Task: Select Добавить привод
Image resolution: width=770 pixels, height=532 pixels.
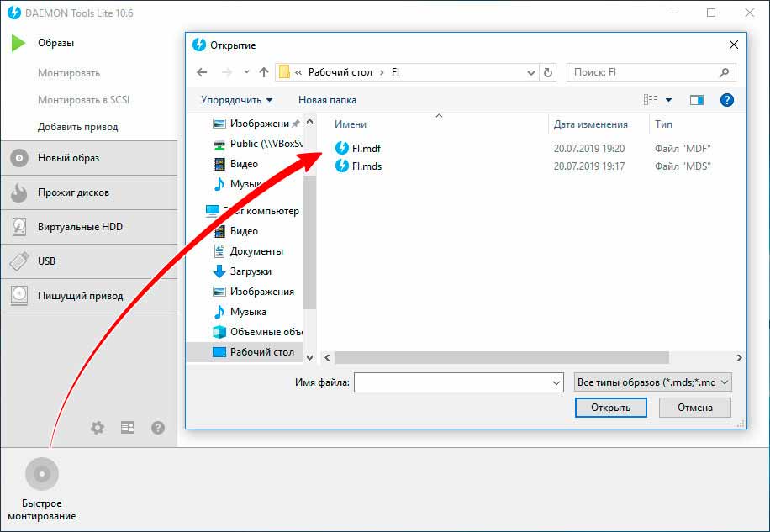Action: [77, 127]
